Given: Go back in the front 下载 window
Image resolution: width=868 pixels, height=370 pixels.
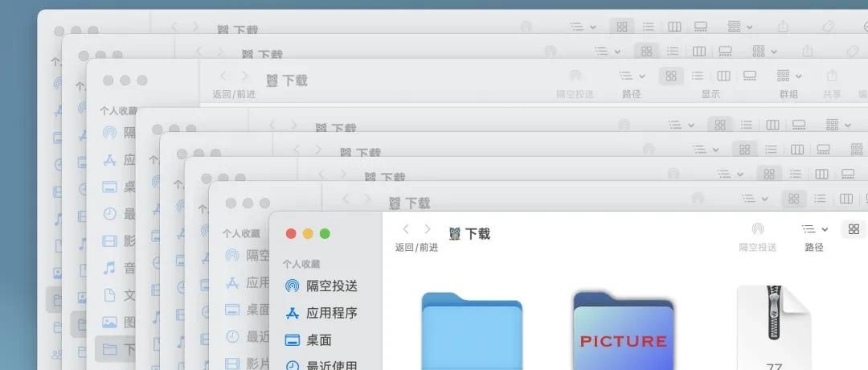Looking at the screenshot, I should 406,229.
